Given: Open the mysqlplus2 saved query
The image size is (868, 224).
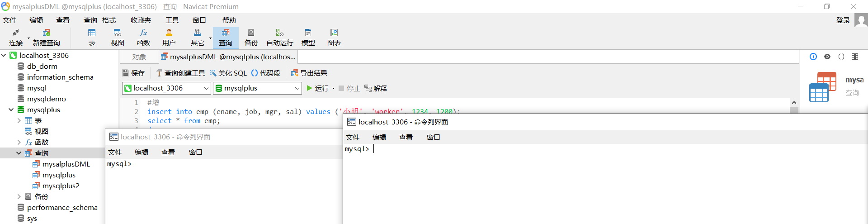Looking at the screenshot, I should [61, 186].
